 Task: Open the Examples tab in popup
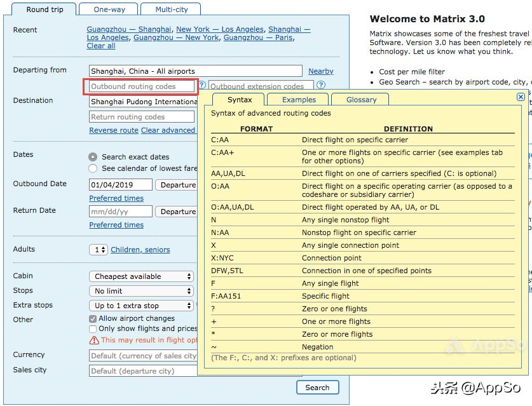pos(299,100)
